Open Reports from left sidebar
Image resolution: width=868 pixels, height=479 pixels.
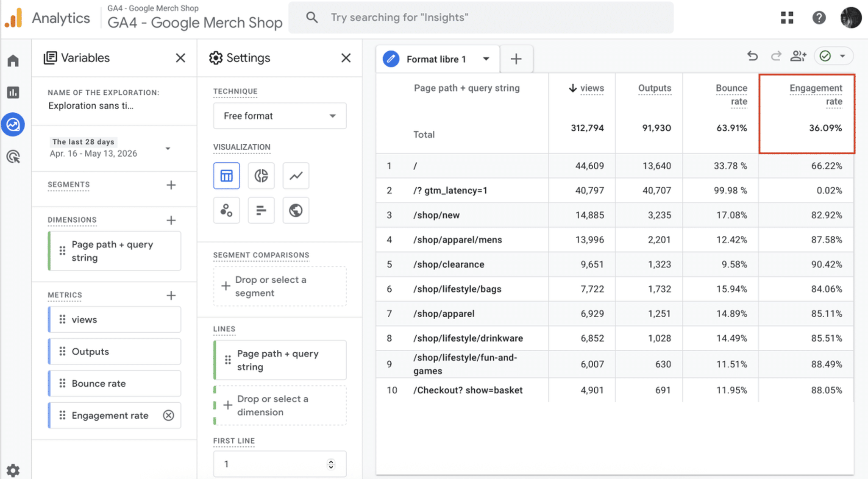point(13,92)
